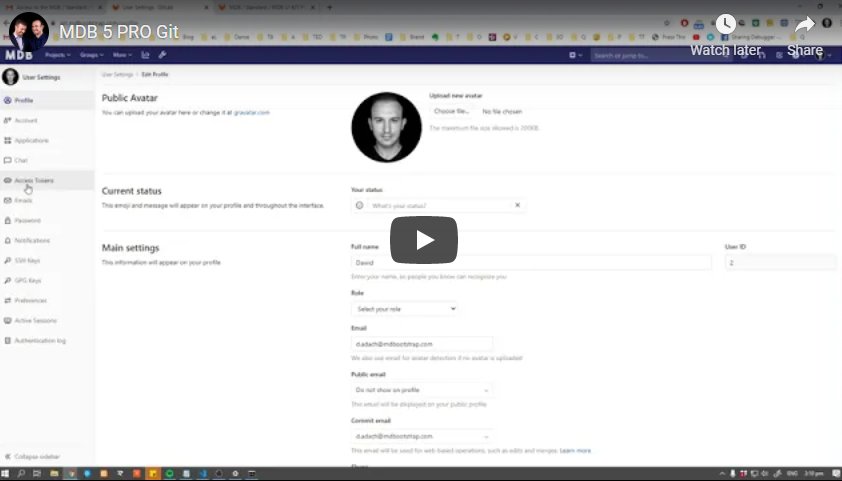
Task: Click the GPG Keys key icon
Action: (8, 280)
